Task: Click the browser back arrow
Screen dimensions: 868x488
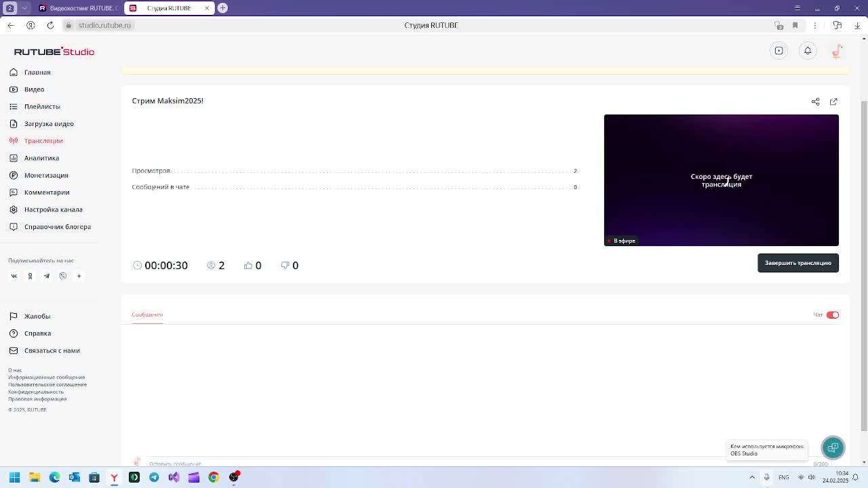Action: coord(10,25)
